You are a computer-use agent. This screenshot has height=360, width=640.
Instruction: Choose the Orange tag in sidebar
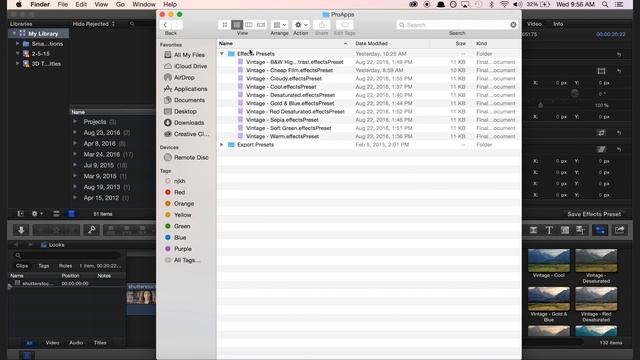click(x=184, y=204)
